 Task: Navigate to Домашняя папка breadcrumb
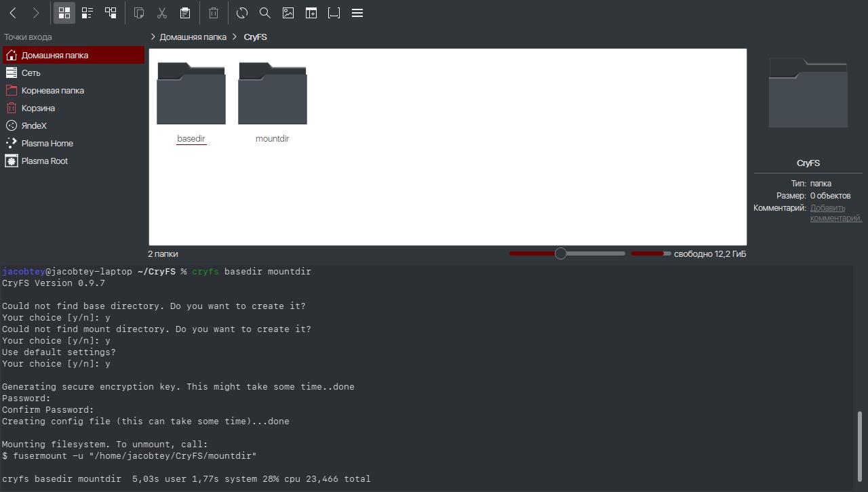coord(193,37)
